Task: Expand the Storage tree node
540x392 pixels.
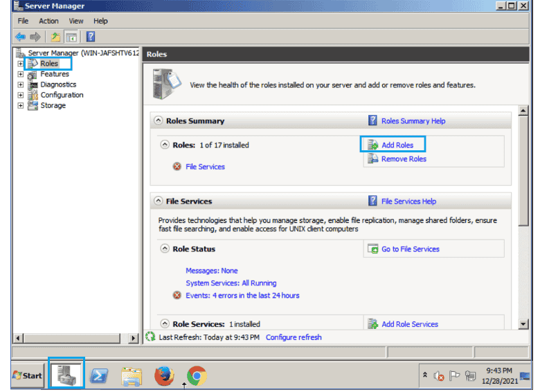Action: click(21, 105)
